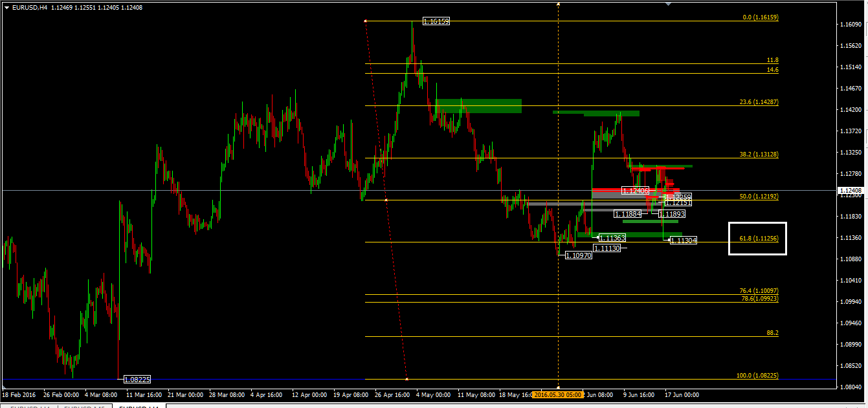The height and width of the screenshot is (408, 868).
Task: Click the EURUSD,H4 chart title text
Action: [29, 8]
